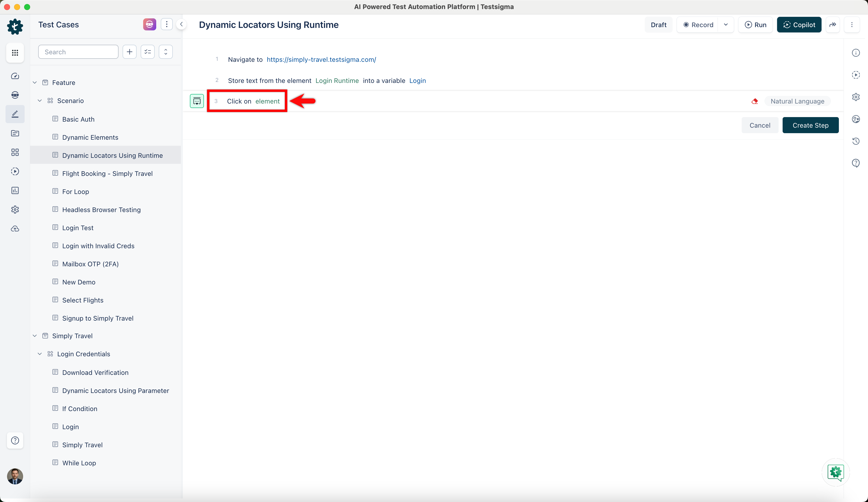Click the checklist select icon near search
Image resolution: width=868 pixels, height=502 pixels.
148,52
